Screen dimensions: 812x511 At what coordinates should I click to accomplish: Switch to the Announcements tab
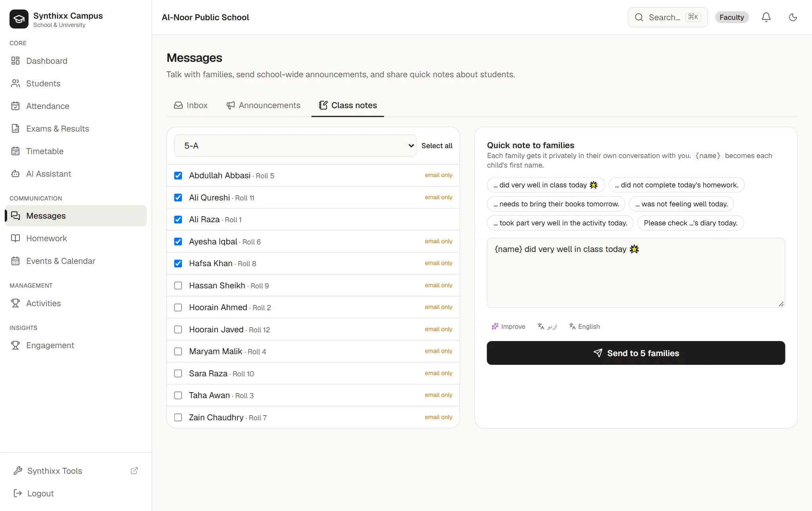pyautogui.click(x=263, y=105)
